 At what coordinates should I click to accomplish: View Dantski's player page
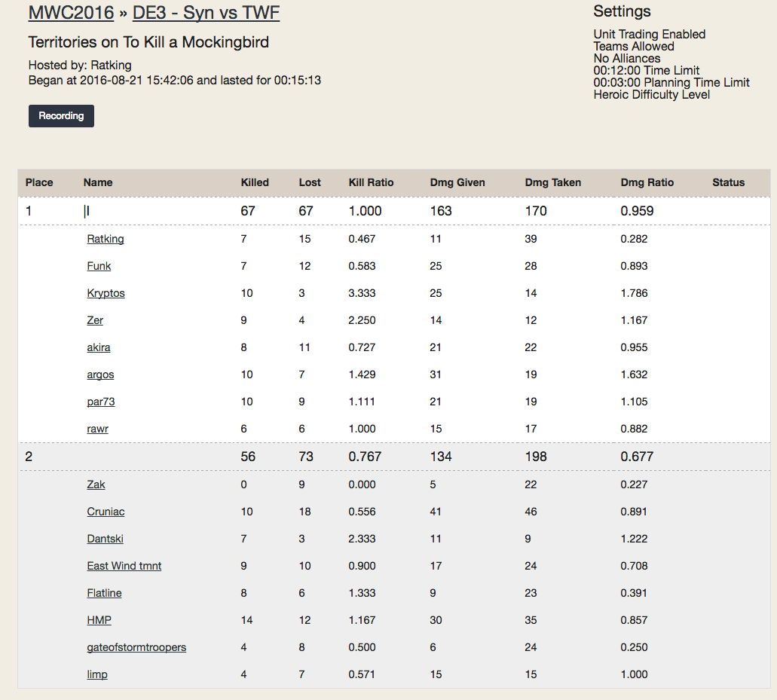click(x=105, y=539)
